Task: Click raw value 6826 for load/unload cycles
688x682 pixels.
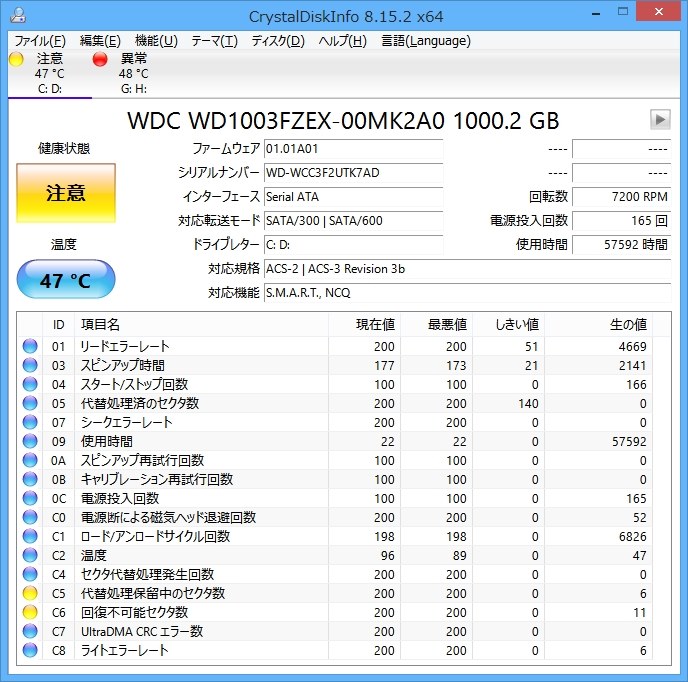Action: 632,536
